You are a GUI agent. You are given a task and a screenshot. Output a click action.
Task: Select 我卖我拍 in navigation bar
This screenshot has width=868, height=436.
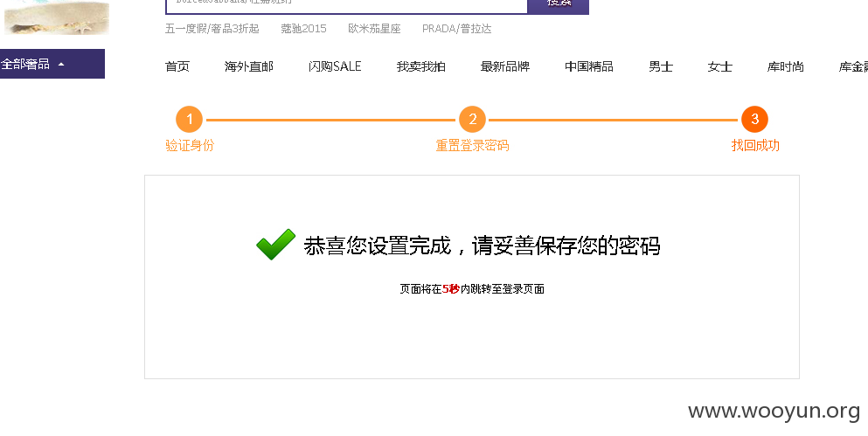[420, 66]
